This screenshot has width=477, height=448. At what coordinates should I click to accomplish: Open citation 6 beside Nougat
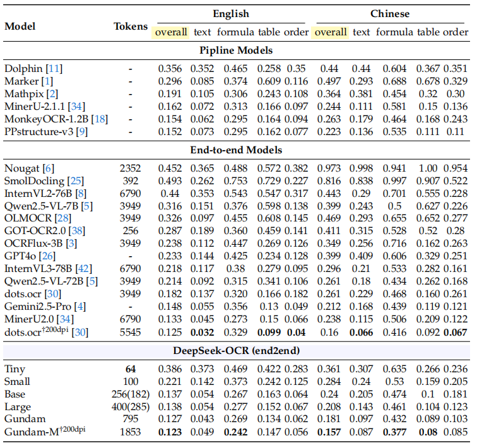(49, 168)
